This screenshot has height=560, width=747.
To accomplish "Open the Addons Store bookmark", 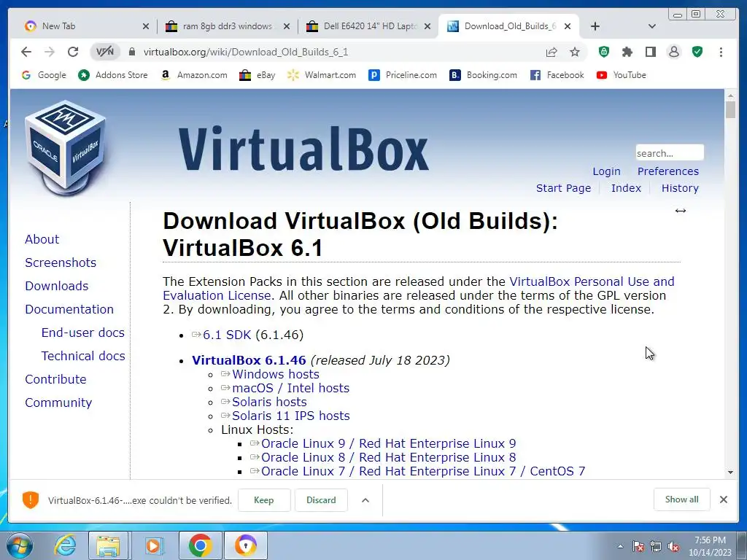I will 113,75.
